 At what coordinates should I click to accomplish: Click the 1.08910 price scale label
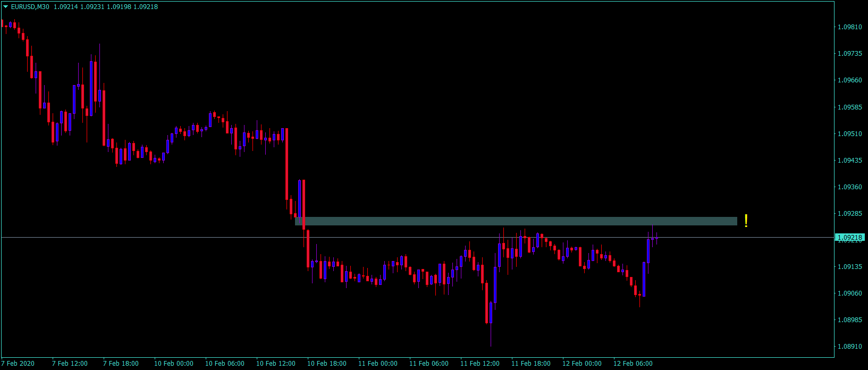850,347
